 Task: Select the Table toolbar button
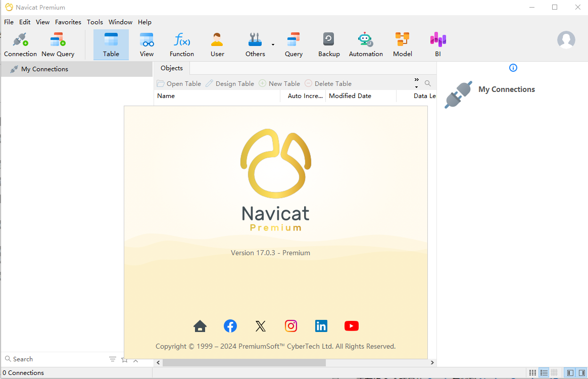coord(111,44)
